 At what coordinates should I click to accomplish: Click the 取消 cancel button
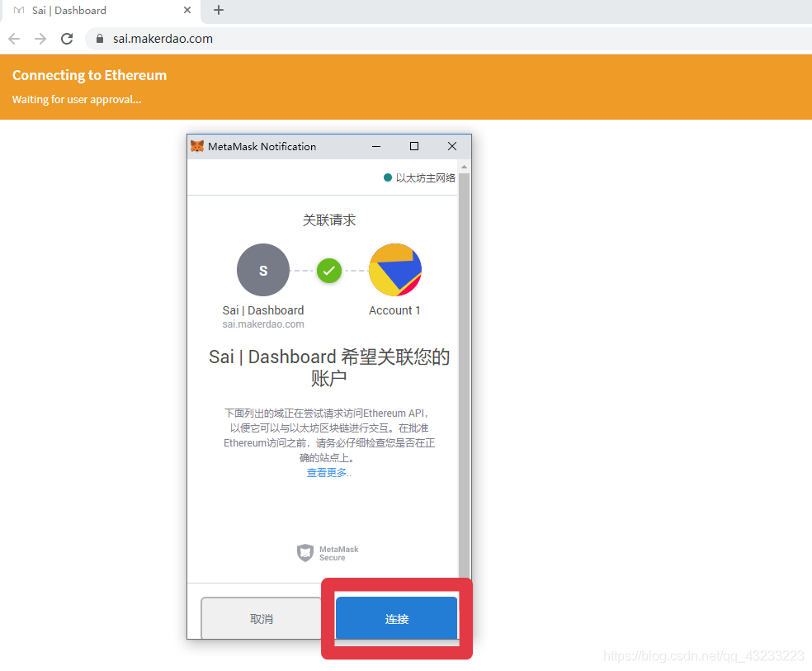point(261,618)
